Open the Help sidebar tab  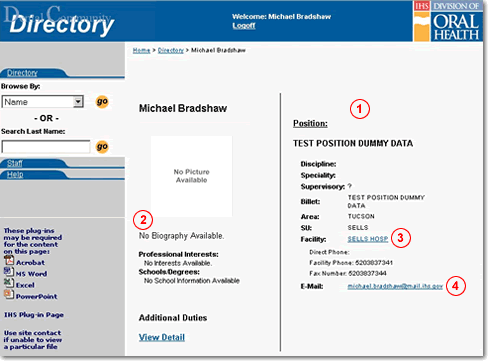[15, 174]
